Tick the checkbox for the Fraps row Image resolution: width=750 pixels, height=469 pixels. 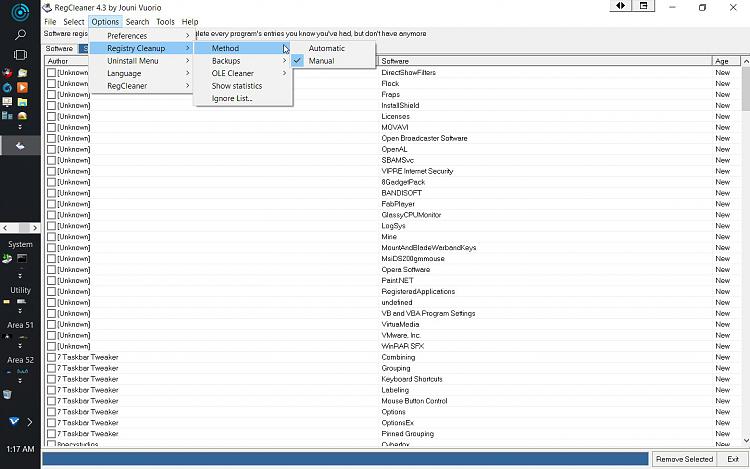[52, 95]
